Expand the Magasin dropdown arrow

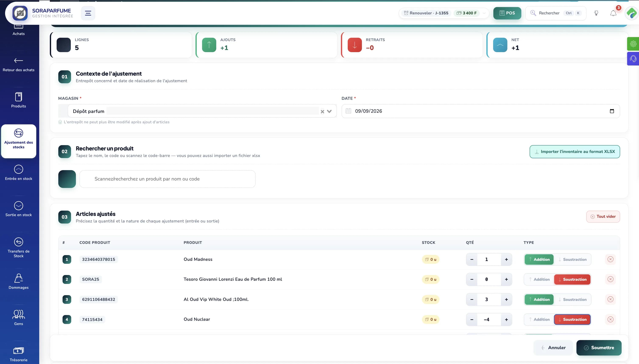click(x=329, y=111)
